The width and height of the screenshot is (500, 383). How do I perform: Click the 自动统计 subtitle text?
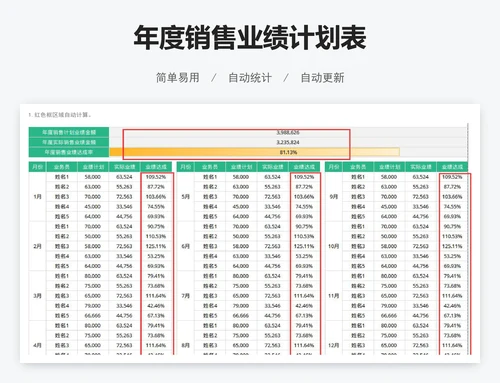coord(250,78)
